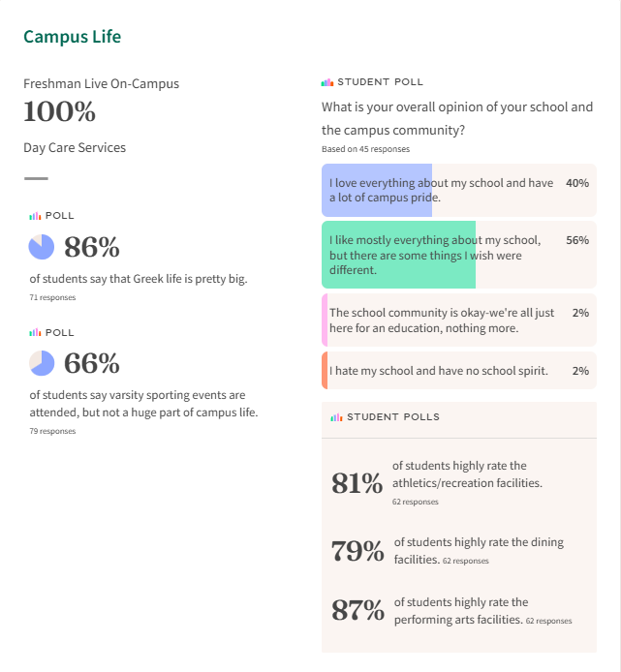Click the poll icon above the Greek life stat

pos(35,216)
